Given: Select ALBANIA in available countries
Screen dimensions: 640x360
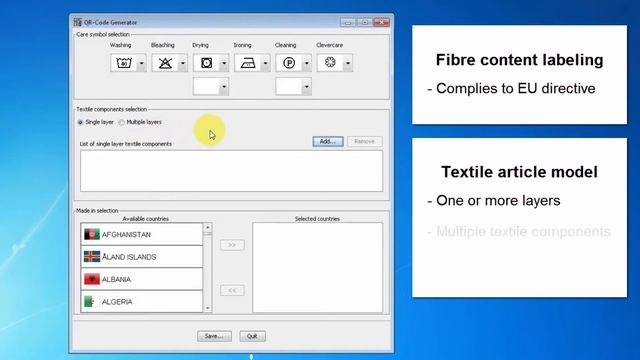Looking at the screenshot, I should click(142, 279).
